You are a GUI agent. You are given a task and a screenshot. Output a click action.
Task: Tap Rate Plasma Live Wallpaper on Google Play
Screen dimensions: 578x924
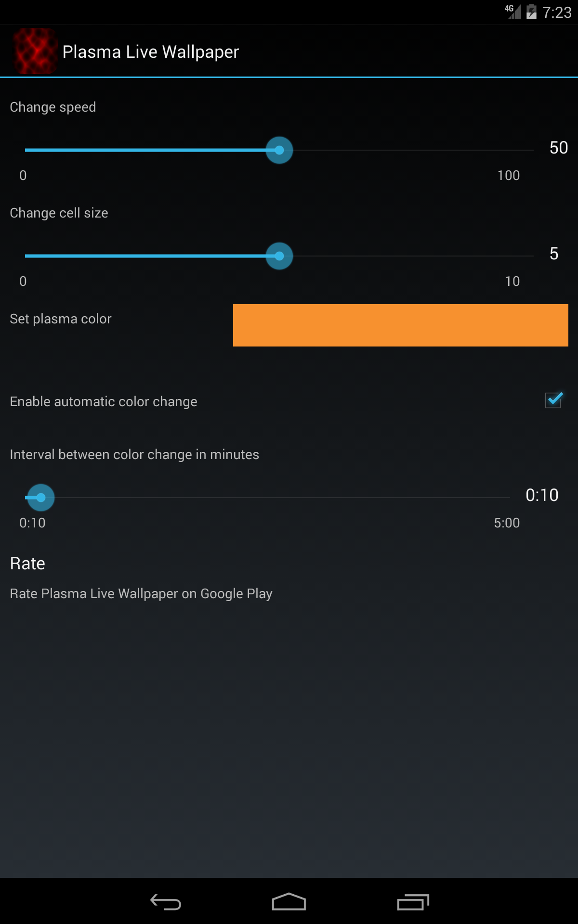(141, 593)
